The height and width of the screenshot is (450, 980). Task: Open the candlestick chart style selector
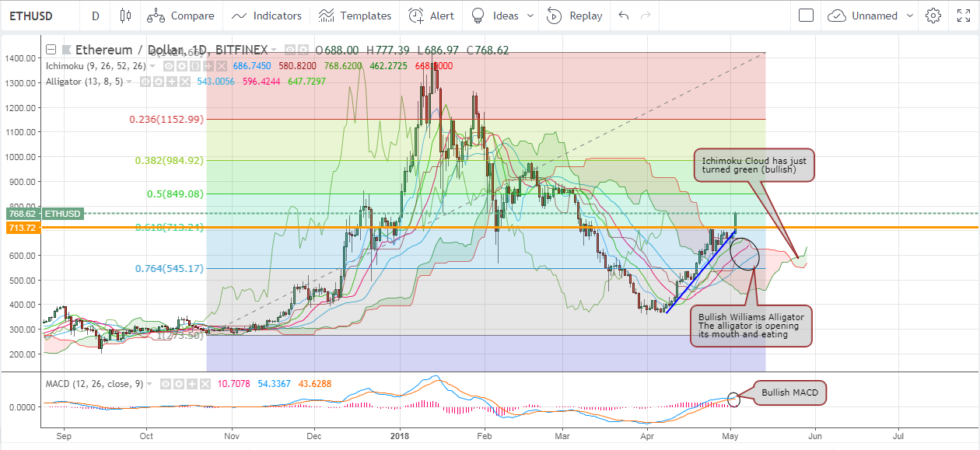click(x=125, y=16)
